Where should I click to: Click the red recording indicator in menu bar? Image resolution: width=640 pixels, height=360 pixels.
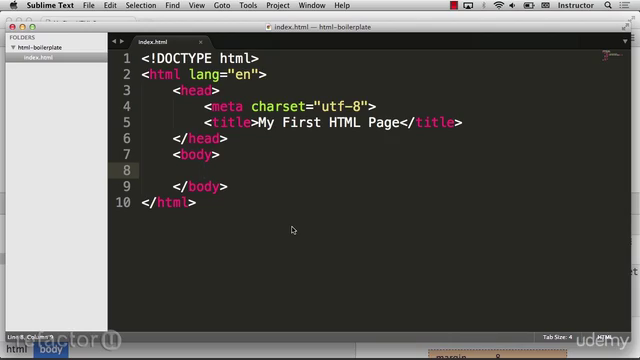pyautogui.click(x=454, y=5)
